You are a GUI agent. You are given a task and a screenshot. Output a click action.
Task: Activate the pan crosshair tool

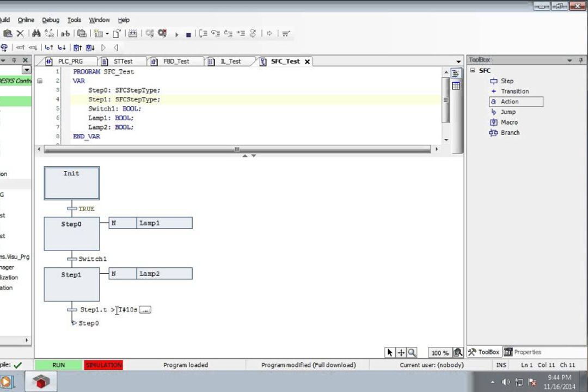pos(401,352)
